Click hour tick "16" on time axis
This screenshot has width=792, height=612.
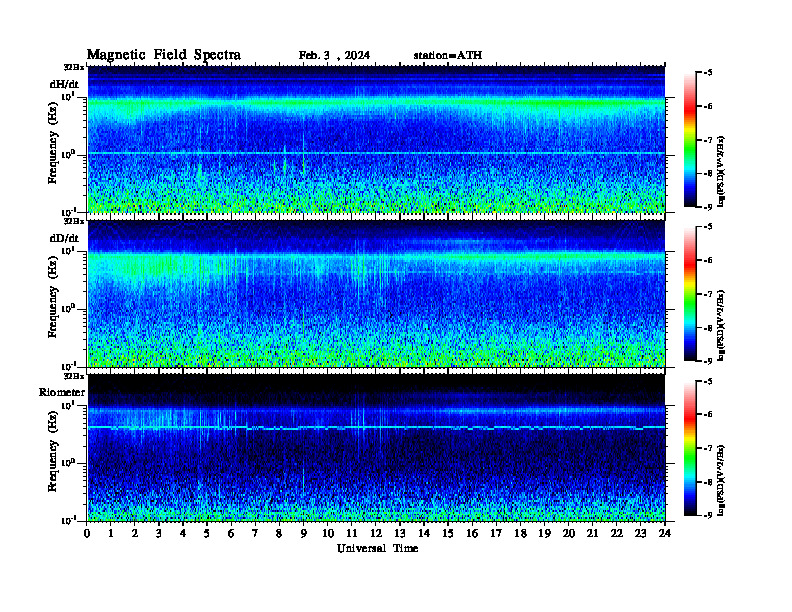click(x=472, y=534)
